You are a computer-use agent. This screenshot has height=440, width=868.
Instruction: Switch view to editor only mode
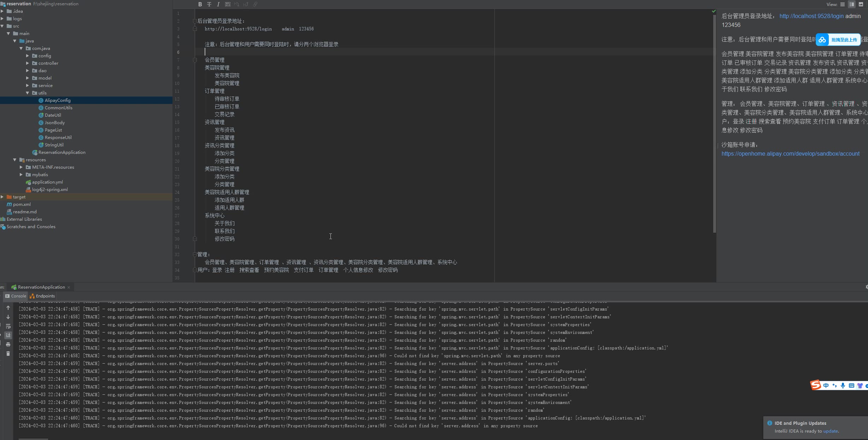[843, 4]
